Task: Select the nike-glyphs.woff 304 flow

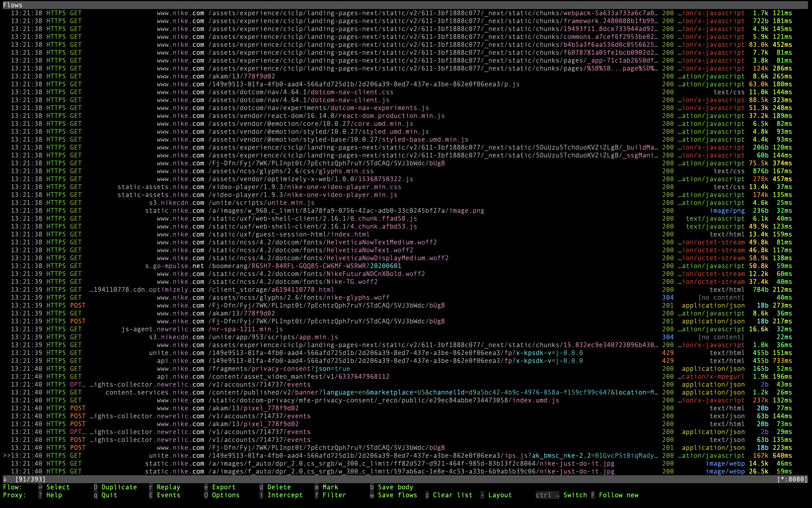Action: 406,297
